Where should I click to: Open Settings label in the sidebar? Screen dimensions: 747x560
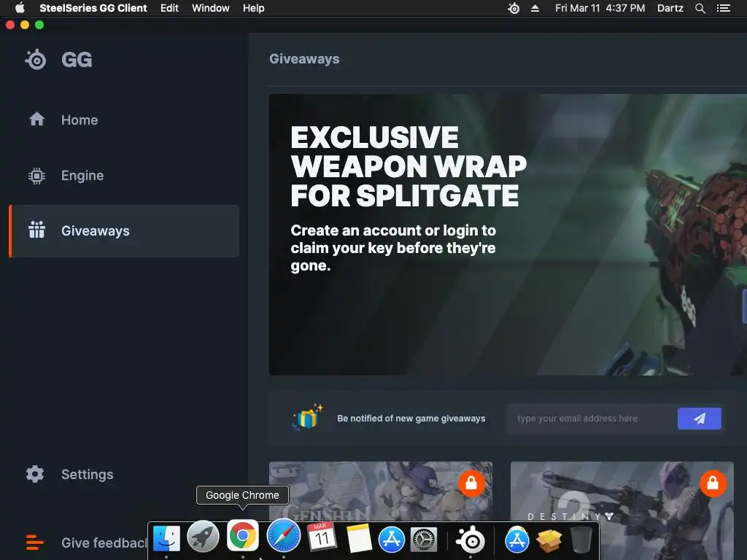tap(88, 474)
